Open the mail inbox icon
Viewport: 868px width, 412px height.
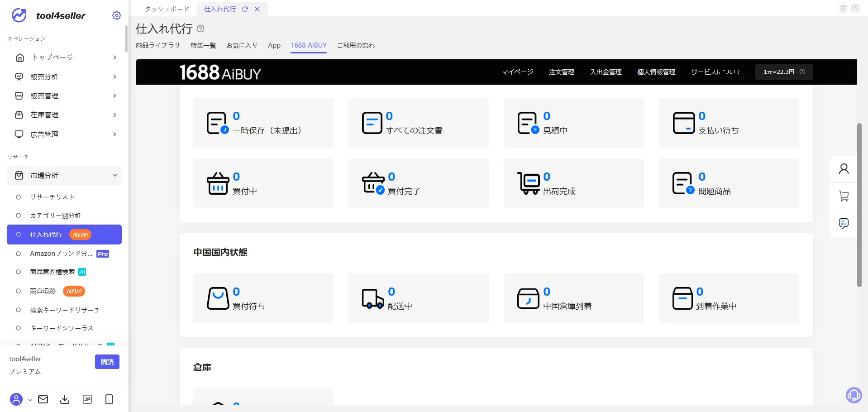pos(43,399)
